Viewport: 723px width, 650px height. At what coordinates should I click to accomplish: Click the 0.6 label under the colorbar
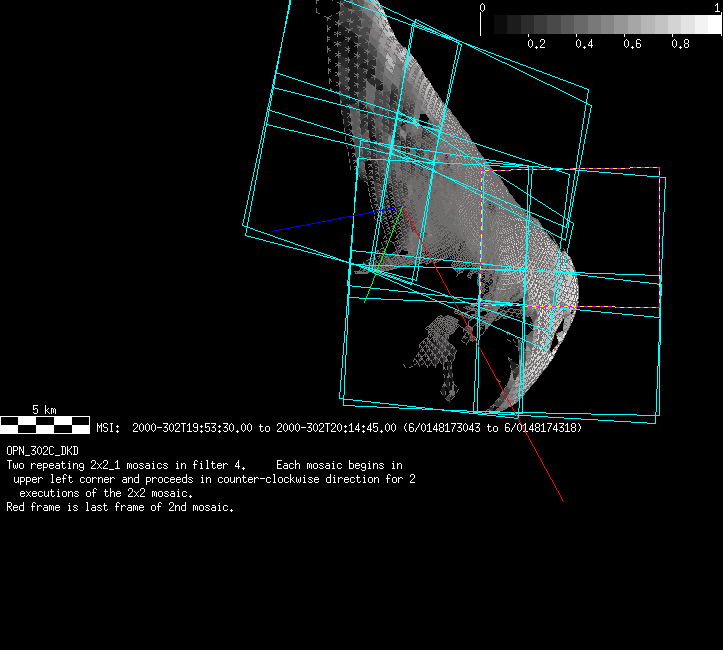(632, 44)
